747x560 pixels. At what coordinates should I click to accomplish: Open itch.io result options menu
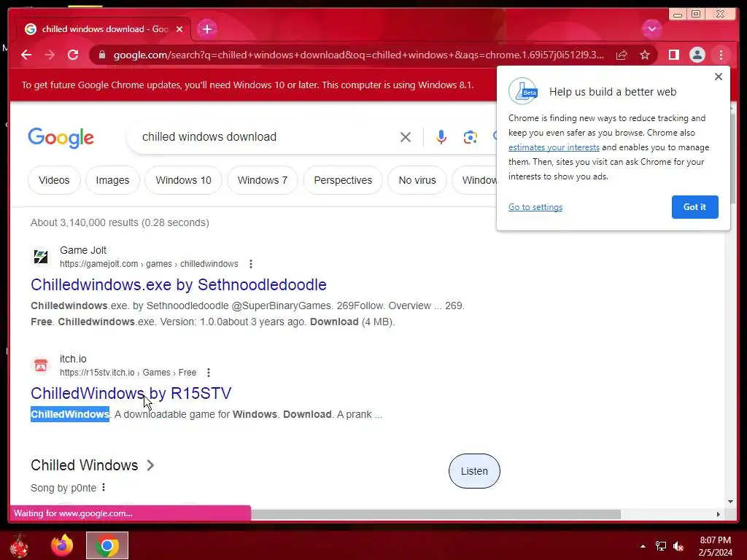tap(208, 373)
